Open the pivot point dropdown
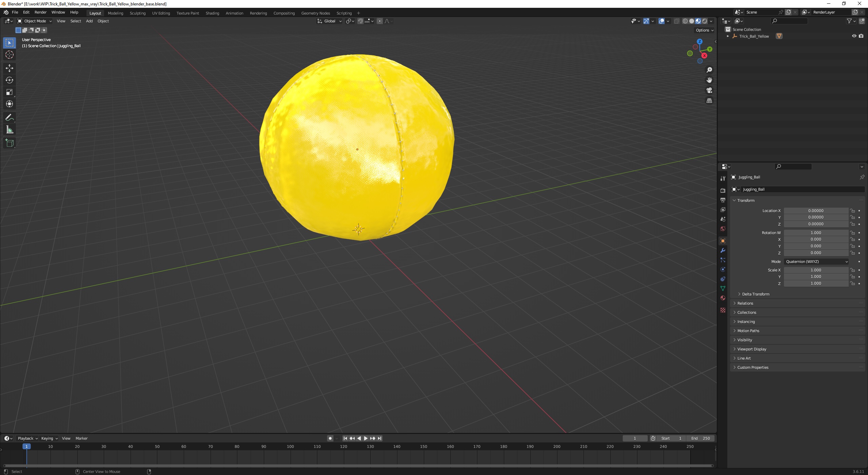Image resolution: width=868 pixels, height=475 pixels. 350,21
